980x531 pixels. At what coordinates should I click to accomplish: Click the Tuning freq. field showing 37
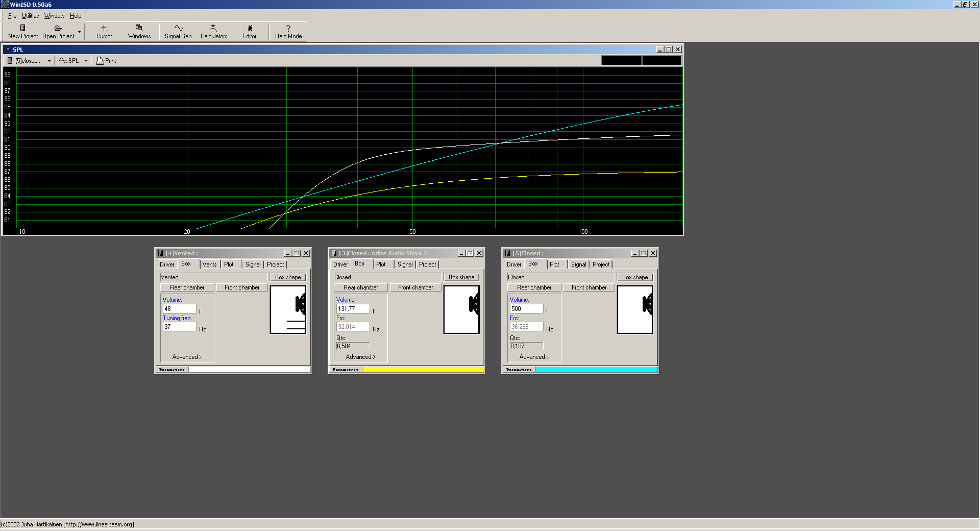179,327
